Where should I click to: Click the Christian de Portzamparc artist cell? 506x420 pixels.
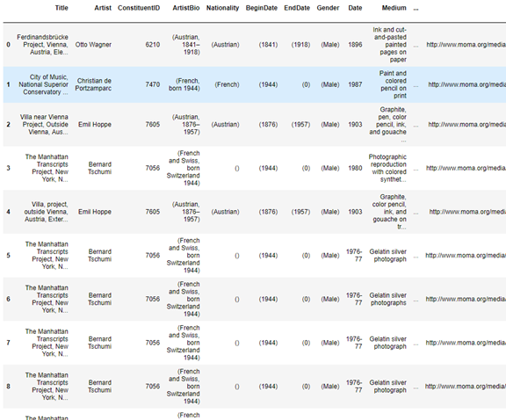click(x=93, y=84)
